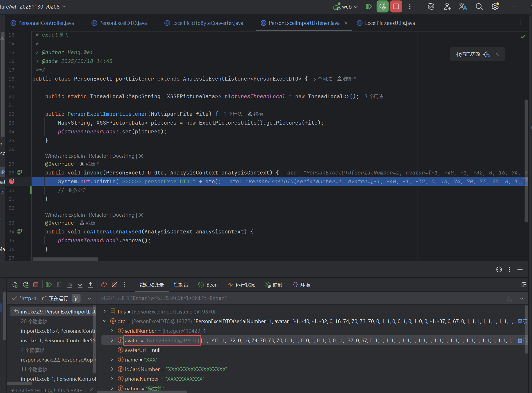532x393 pixels.
Task: Toggle the thread filter funnel button
Action: (76, 298)
